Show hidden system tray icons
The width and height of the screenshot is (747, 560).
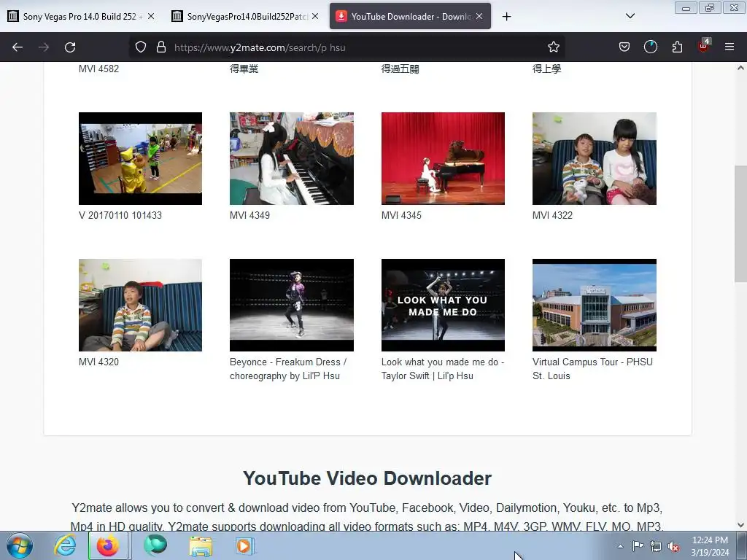point(620,546)
